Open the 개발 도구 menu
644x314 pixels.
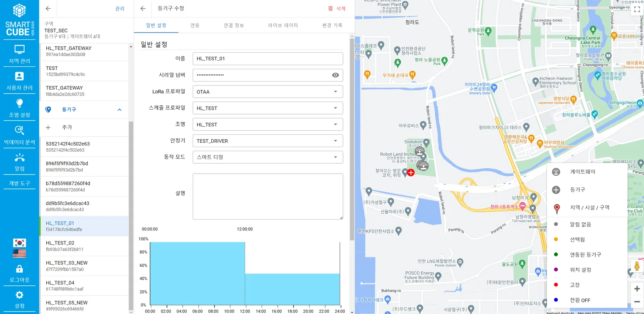[19, 183]
